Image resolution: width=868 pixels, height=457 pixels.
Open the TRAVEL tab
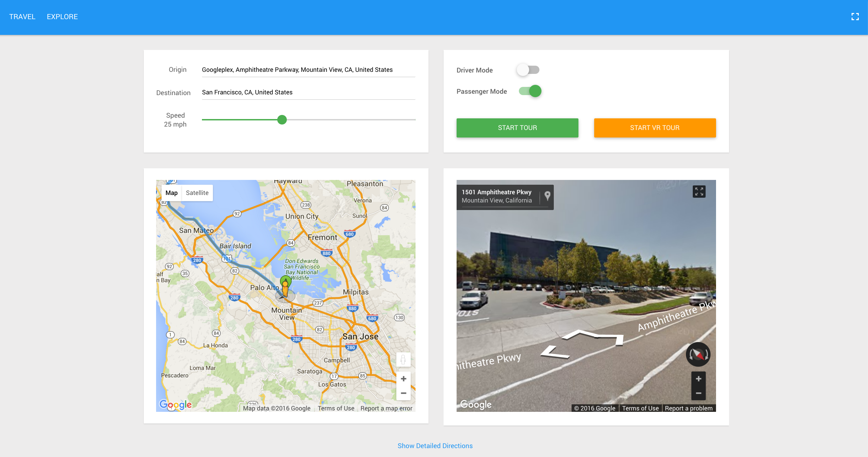[x=22, y=17]
